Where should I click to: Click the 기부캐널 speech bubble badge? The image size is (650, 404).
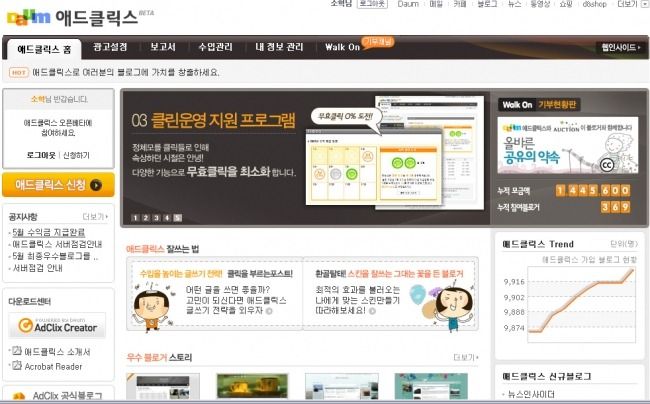click(378, 42)
